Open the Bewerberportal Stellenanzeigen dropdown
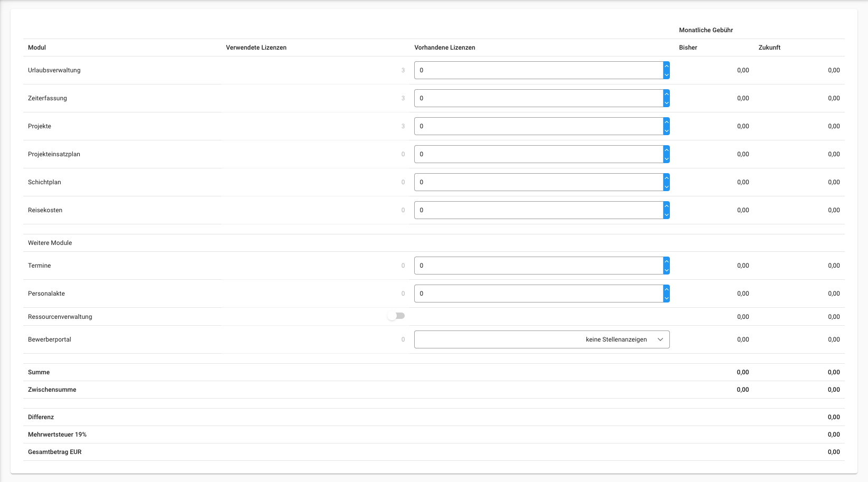 click(542, 339)
